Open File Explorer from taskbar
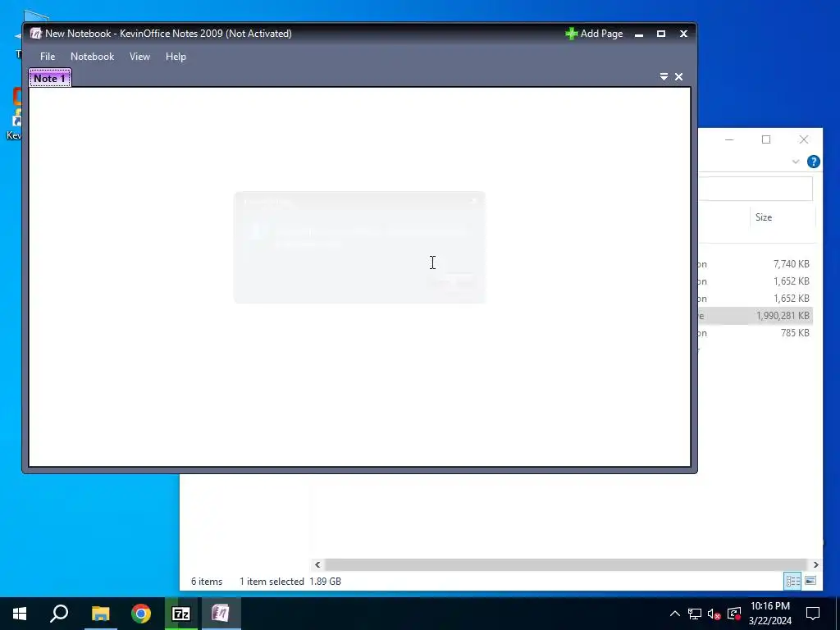This screenshot has width=840, height=630. tap(100, 614)
